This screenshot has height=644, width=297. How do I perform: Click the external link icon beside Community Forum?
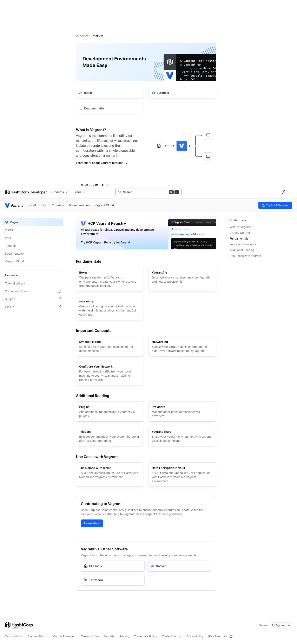(x=59, y=291)
